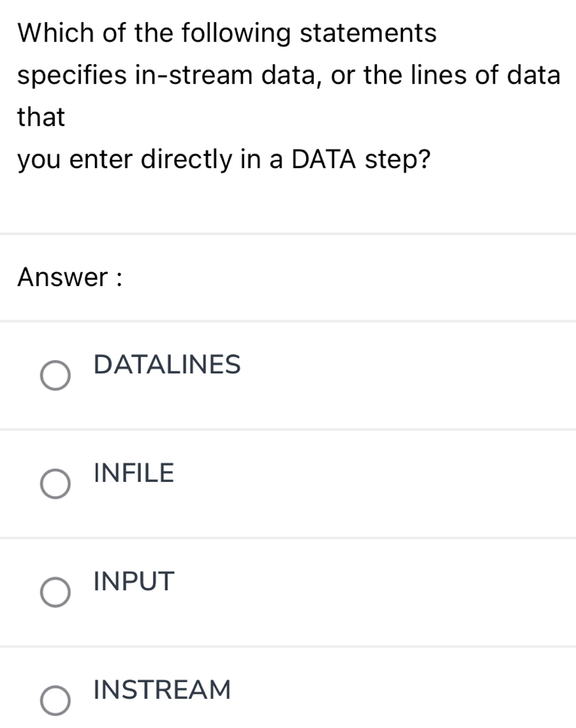Select the INFILE radio button
Viewport: 576px width, 728px height.
[x=54, y=483]
